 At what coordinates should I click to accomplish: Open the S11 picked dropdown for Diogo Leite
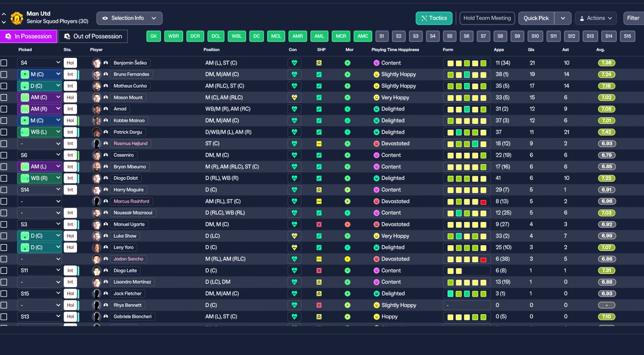(40, 271)
